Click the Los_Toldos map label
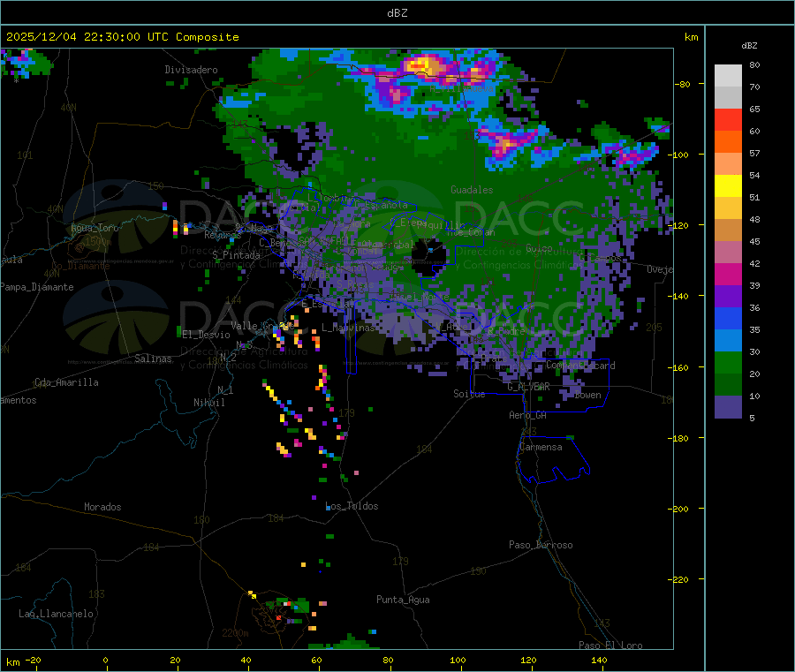795x672 pixels. [352, 506]
